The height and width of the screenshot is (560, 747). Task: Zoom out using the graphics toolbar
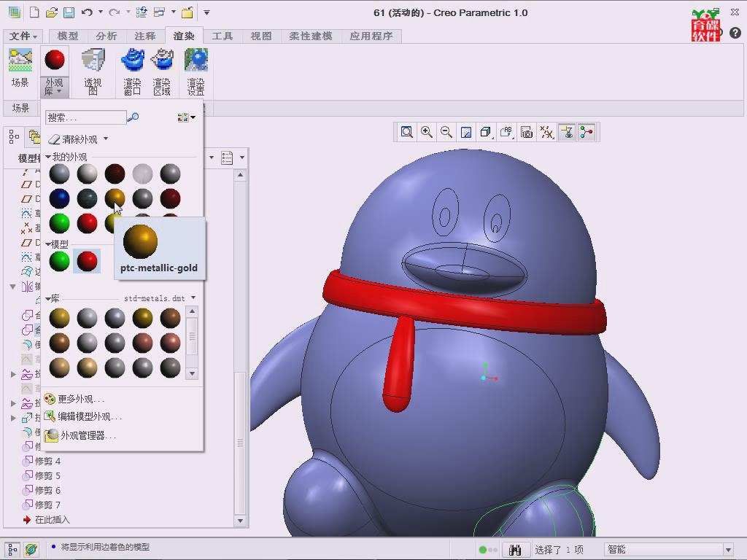pyautogui.click(x=446, y=132)
